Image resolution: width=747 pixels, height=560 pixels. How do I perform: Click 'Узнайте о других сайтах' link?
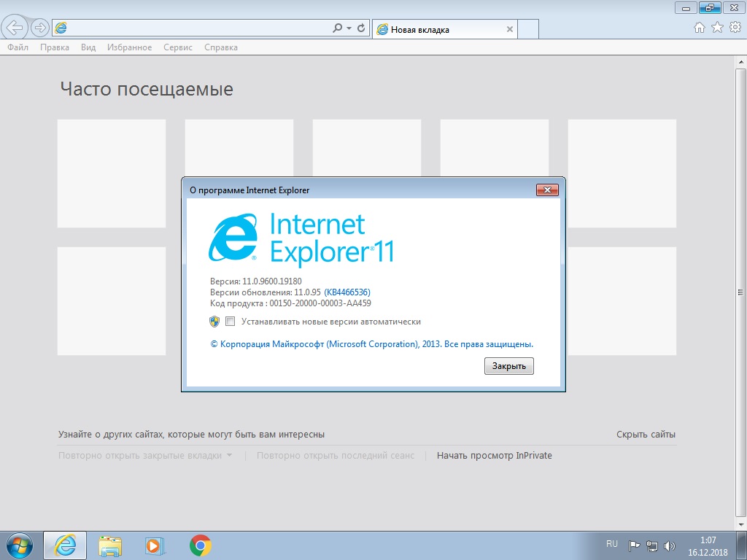(191, 435)
